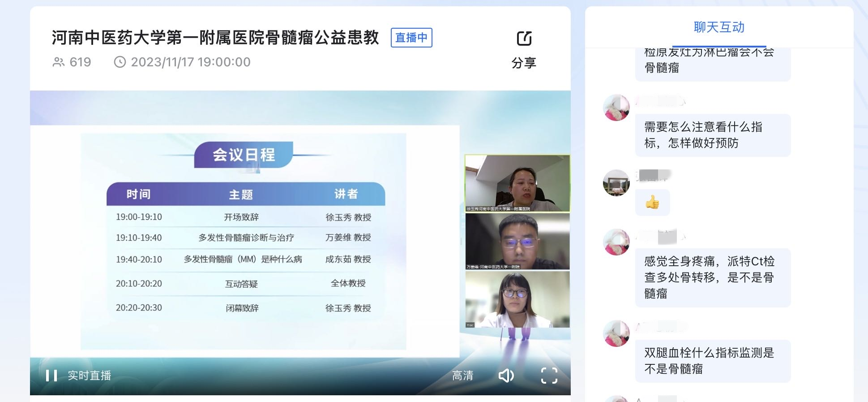Click the message 双腿血栓什么指标监测

[713, 361]
